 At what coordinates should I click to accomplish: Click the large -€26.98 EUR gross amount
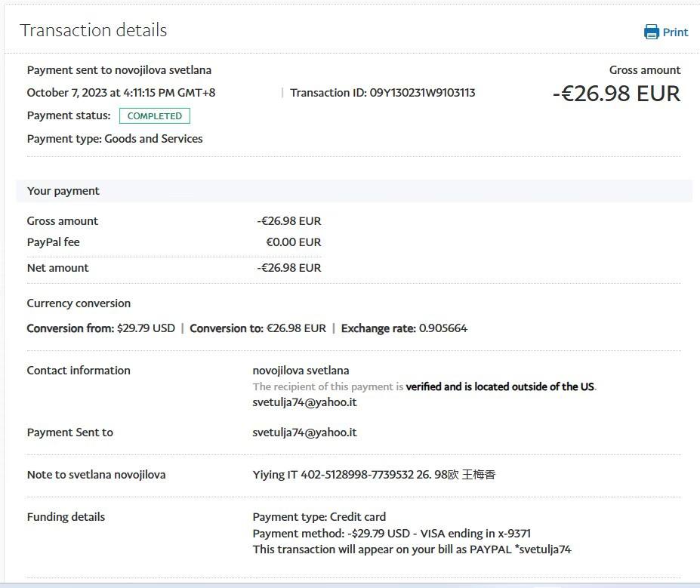tap(616, 94)
